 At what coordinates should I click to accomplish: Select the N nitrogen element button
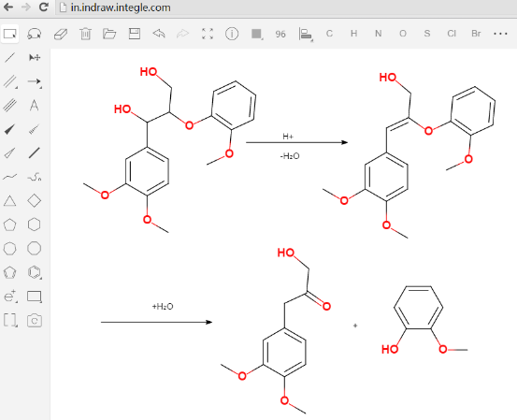(x=379, y=34)
